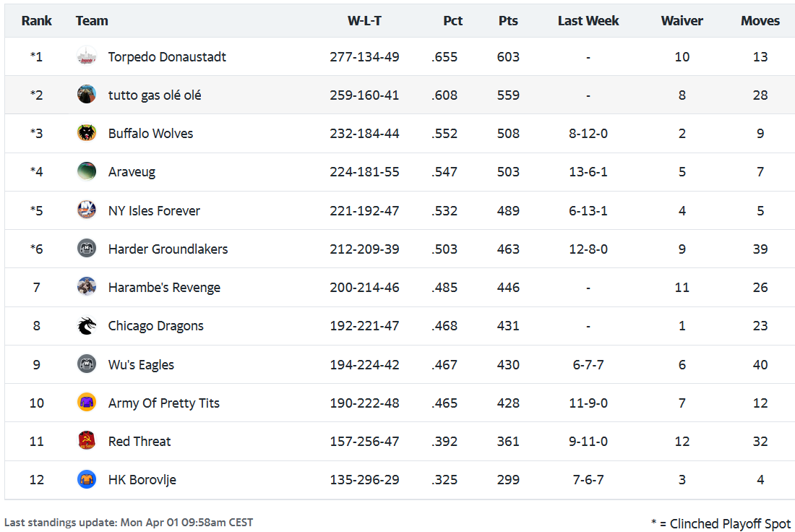Click the HK Borovlje jersey icon
The image size is (795, 532).
click(x=87, y=479)
